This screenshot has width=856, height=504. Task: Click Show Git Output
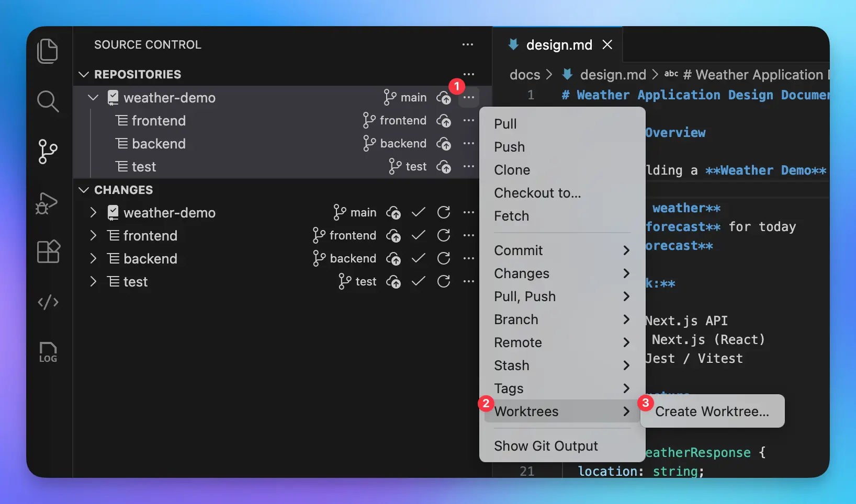click(x=546, y=445)
